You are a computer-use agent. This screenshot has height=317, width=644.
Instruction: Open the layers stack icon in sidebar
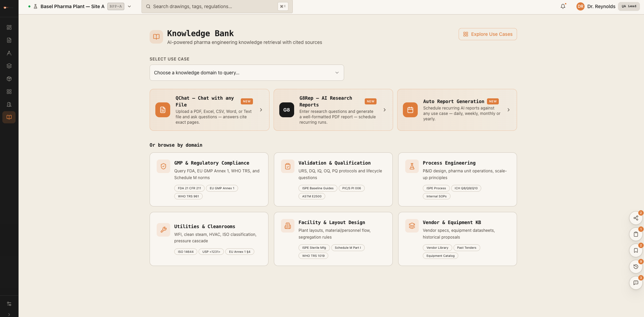(x=9, y=66)
